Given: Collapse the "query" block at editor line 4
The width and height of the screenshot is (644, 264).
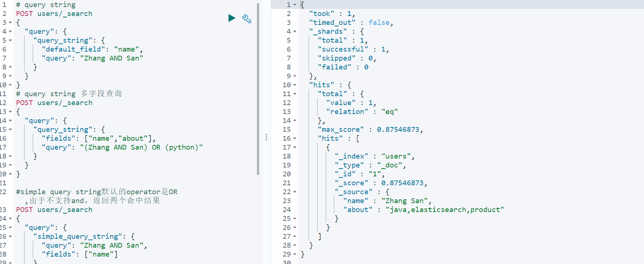Looking at the screenshot, I should 10,32.
